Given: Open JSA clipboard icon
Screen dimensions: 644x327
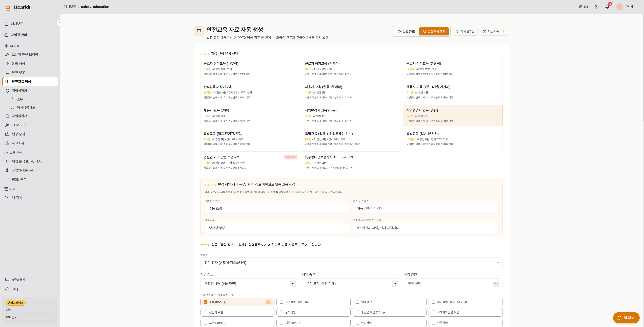Looking at the screenshot, I should (12, 99).
